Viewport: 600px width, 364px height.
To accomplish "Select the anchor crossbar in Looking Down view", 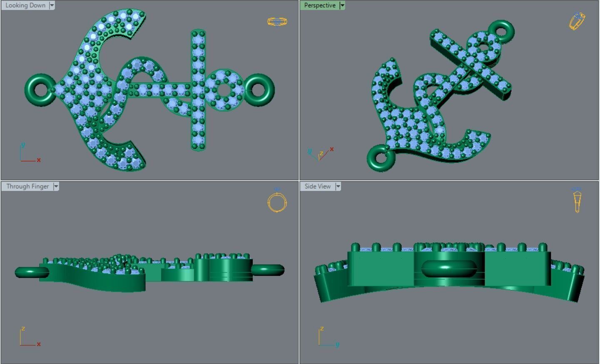I will click(198, 89).
